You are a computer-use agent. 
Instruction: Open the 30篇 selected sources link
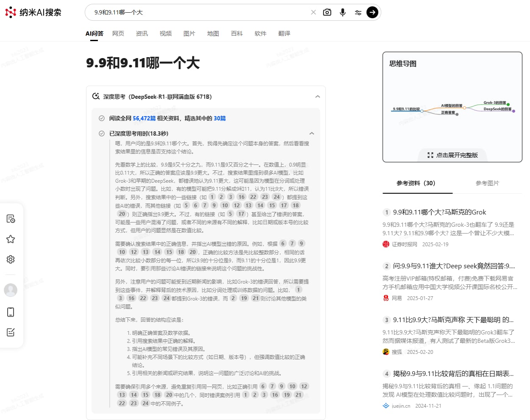219,118
